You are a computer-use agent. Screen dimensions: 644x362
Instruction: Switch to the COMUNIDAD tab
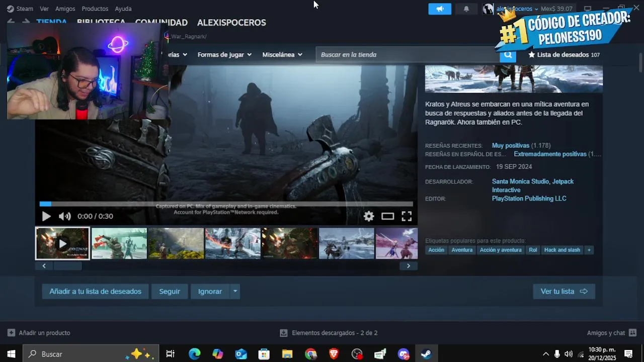(x=162, y=23)
